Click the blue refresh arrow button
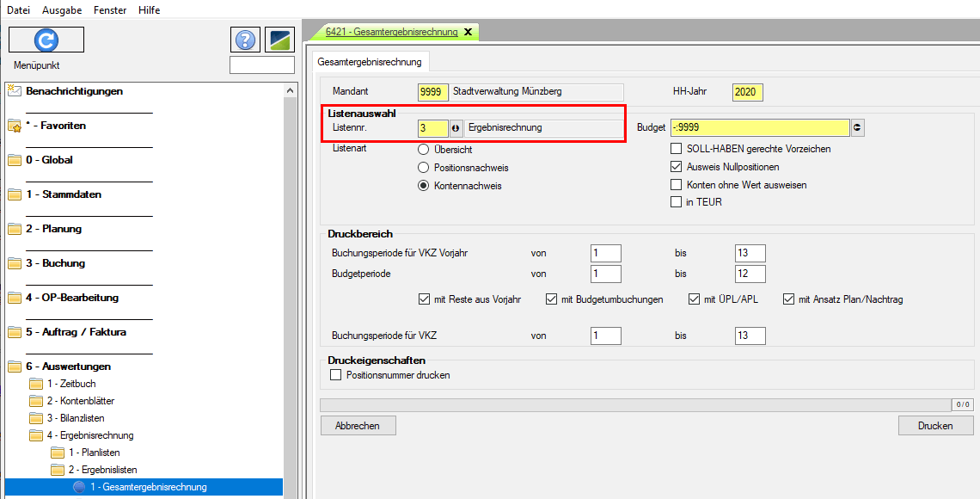 click(46, 40)
